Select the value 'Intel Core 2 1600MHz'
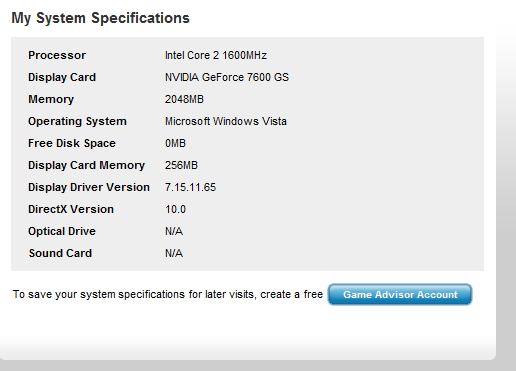The image size is (516, 371). [x=216, y=55]
